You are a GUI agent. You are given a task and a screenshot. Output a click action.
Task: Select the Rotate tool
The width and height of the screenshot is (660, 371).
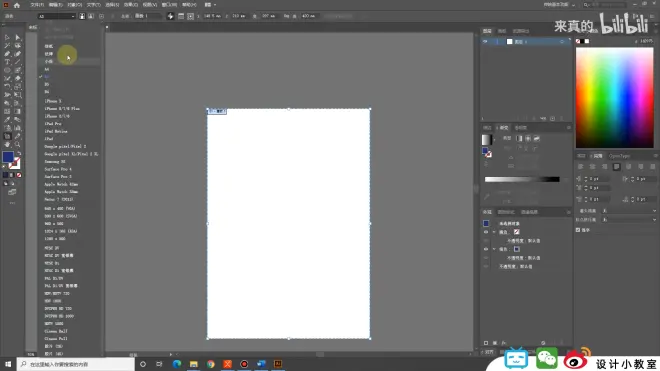tap(7, 87)
